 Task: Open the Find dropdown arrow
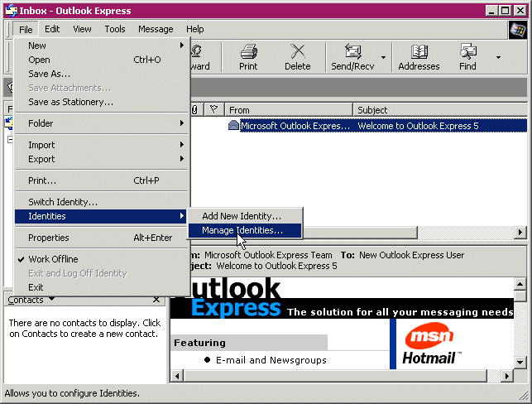click(498, 57)
